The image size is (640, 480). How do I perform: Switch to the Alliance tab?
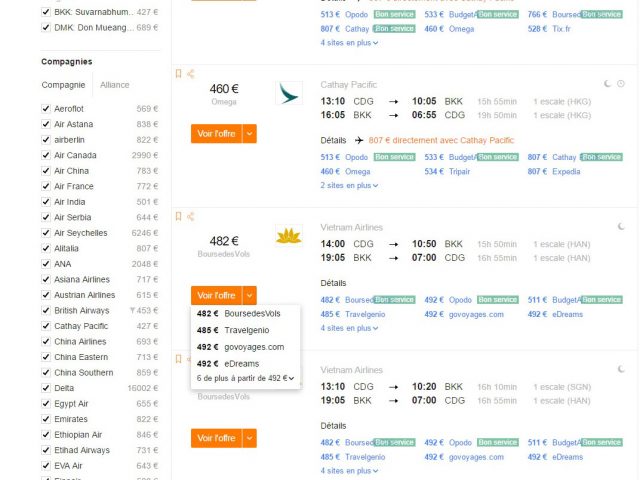pos(114,85)
